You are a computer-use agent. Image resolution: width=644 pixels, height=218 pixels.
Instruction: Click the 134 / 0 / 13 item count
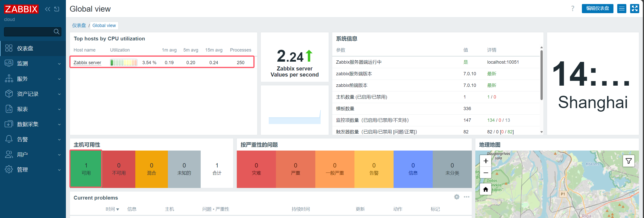499,120
